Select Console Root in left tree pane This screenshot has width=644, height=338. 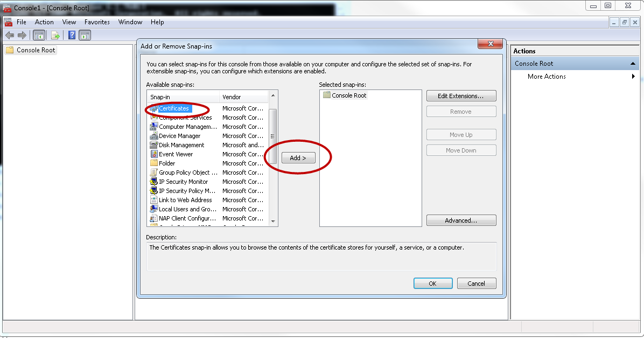point(36,50)
